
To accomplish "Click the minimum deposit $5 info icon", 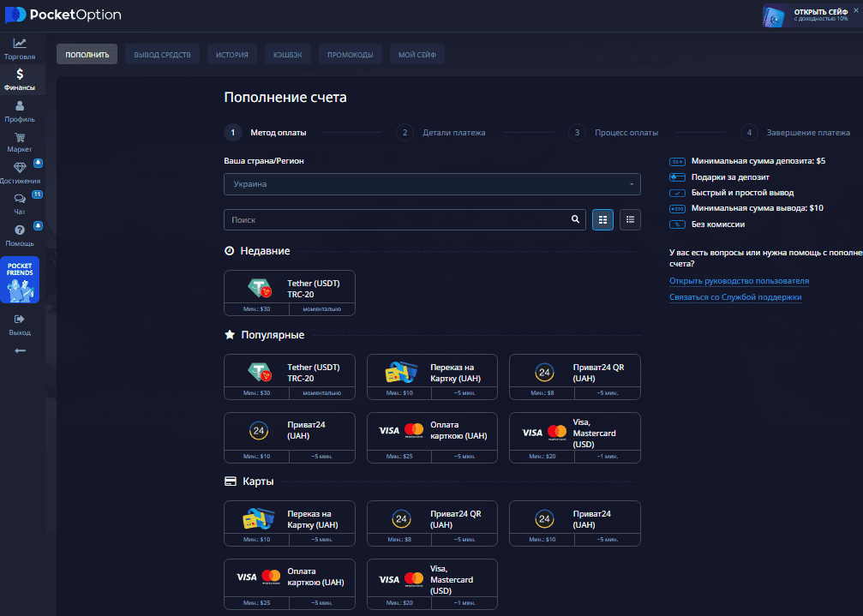I will click(677, 162).
